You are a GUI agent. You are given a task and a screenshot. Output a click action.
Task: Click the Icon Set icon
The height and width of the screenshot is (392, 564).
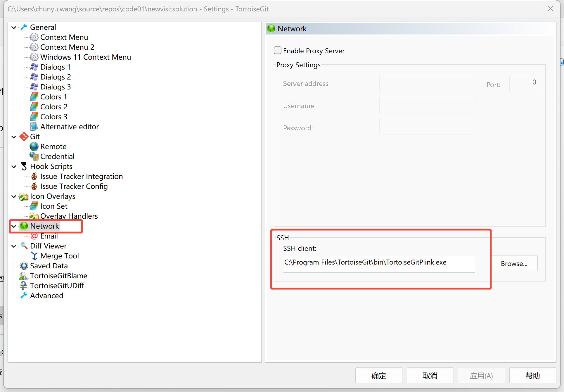click(34, 206)
